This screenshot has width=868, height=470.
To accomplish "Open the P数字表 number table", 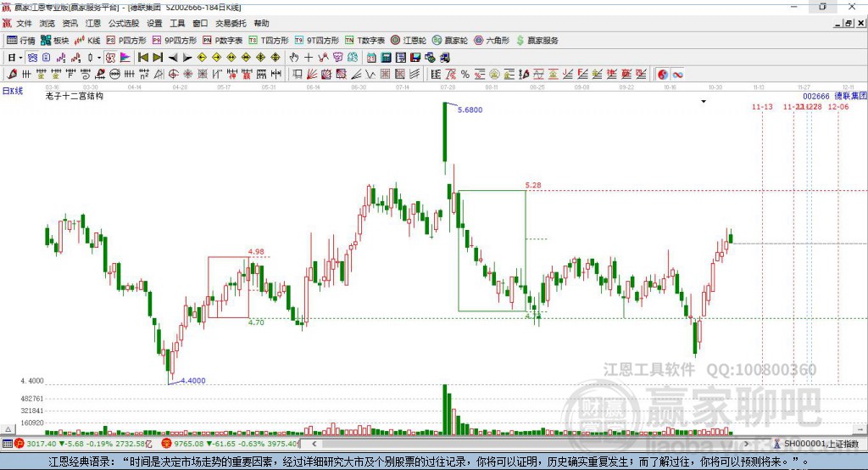I will click(223, 41).
